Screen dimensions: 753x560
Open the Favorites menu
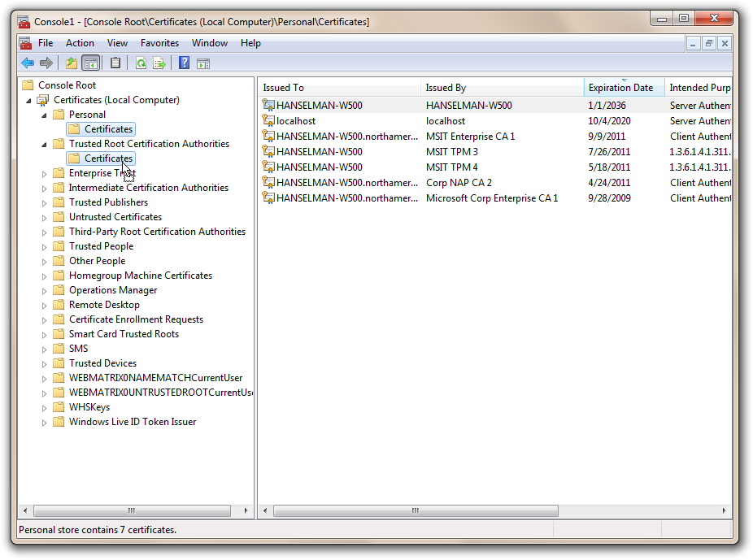[x=159, y=43]
